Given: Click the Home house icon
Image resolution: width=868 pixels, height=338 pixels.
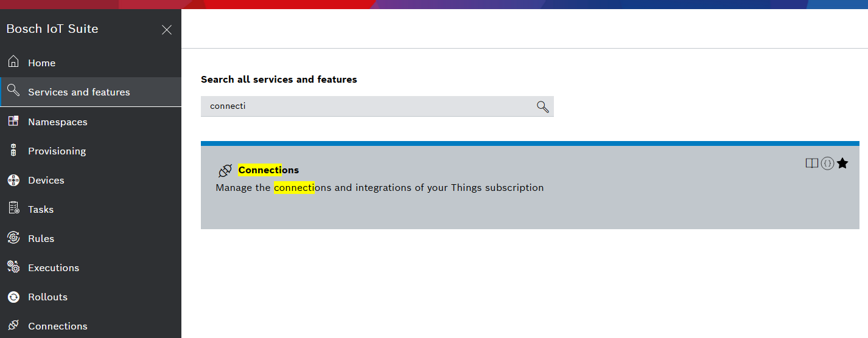Looking at the screenshot, I should [x=13, y=62].
